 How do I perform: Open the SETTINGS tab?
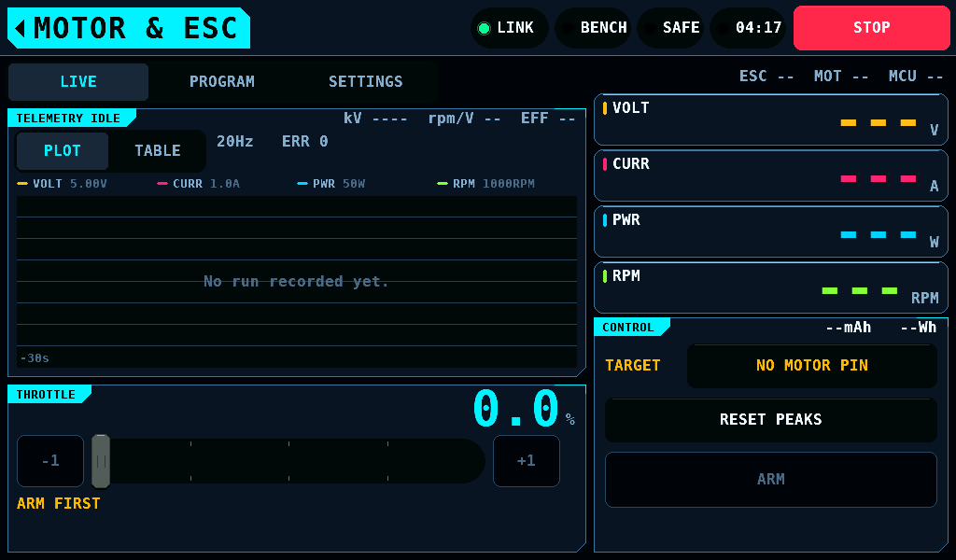[366, 81]
